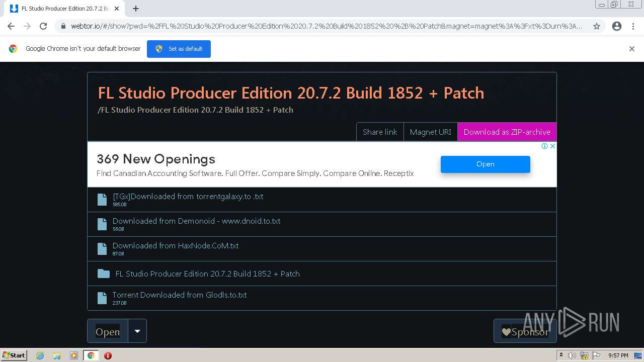Open media player from taskbar

coord(74,355)
